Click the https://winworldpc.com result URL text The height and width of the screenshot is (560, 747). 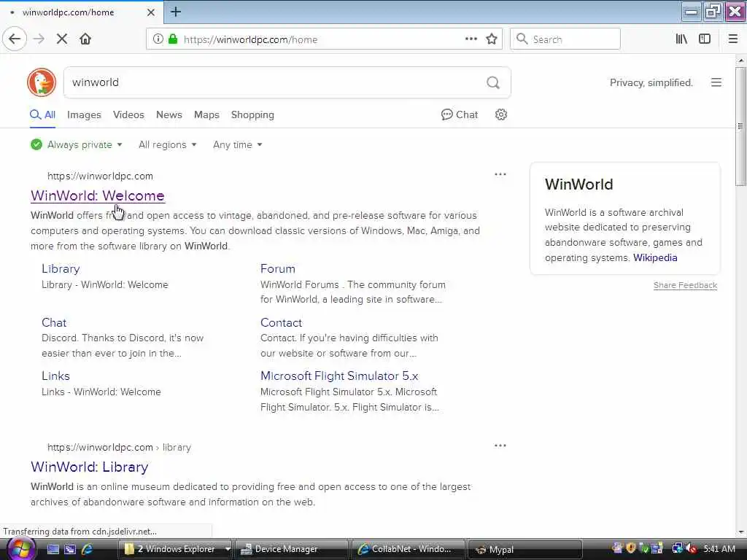point(100,176)
